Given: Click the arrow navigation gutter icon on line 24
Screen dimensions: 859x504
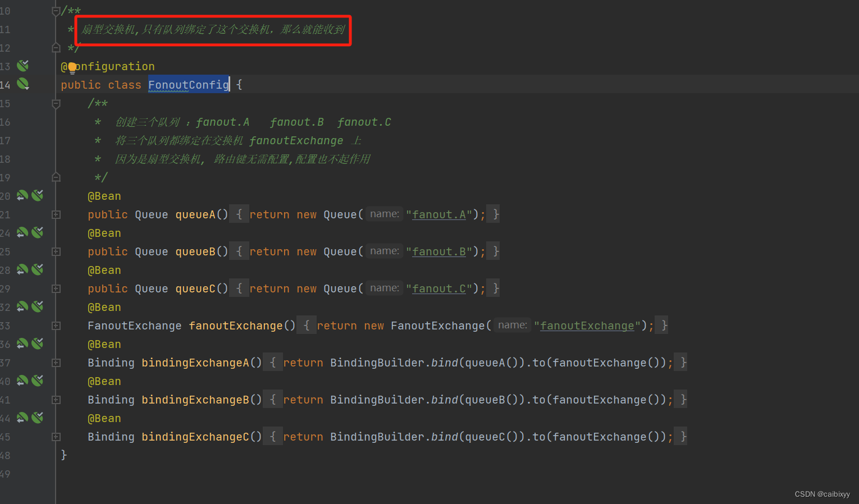Looking at the screenshot, I should coord(22,233).
